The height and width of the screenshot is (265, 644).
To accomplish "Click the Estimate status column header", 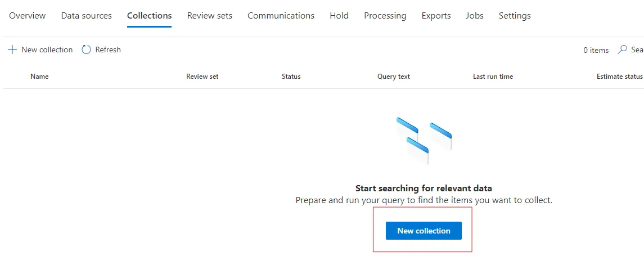I will point(619,77).
